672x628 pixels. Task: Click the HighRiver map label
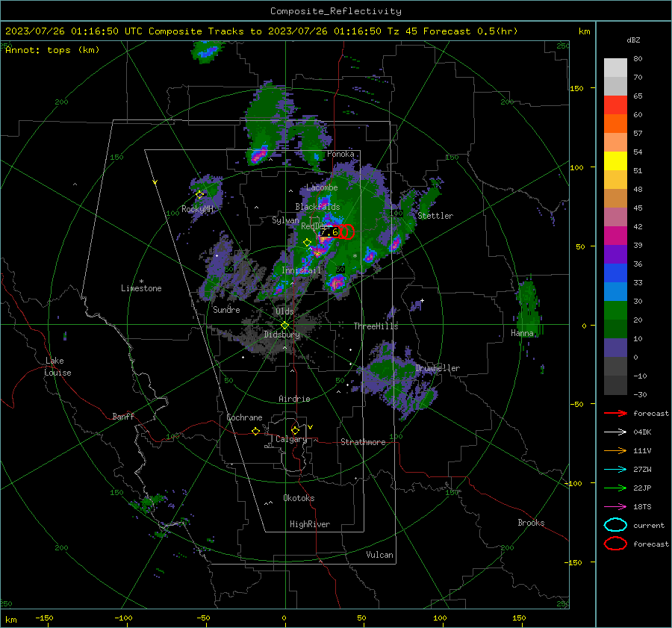[310, 524]
